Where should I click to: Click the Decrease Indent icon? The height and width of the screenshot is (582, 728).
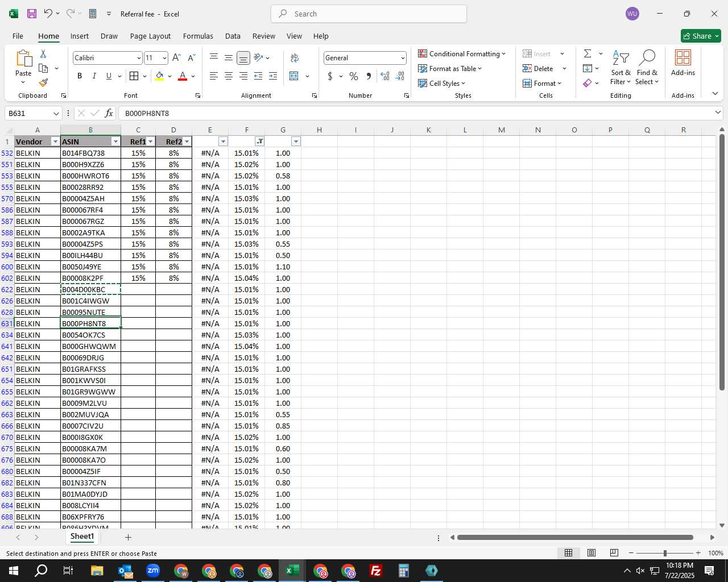pyautogui.click(x=258, y=76)
